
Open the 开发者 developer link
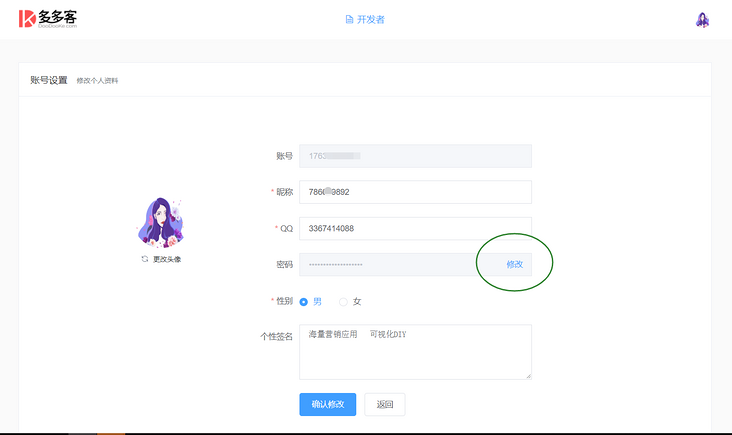point(365,20)
